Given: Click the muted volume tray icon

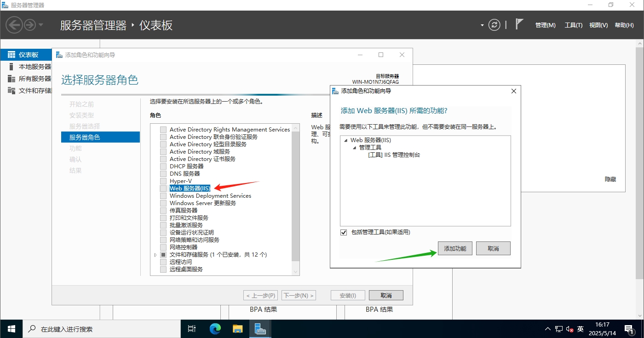Looking at the screenshot, I should (570, 329).
